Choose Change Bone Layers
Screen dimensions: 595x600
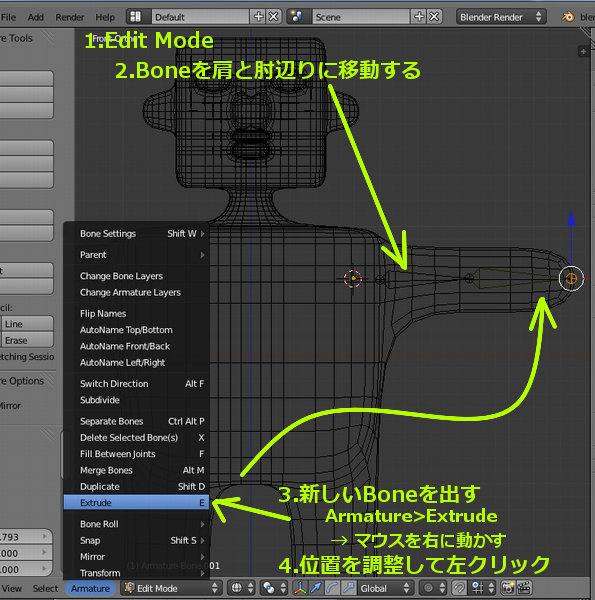coord(137,276)
